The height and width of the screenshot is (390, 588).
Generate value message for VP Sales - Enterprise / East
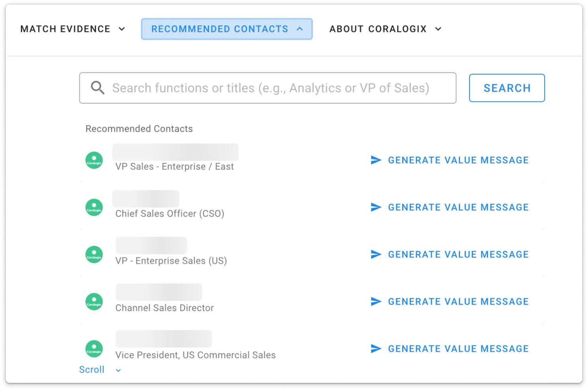coord(458,160)
